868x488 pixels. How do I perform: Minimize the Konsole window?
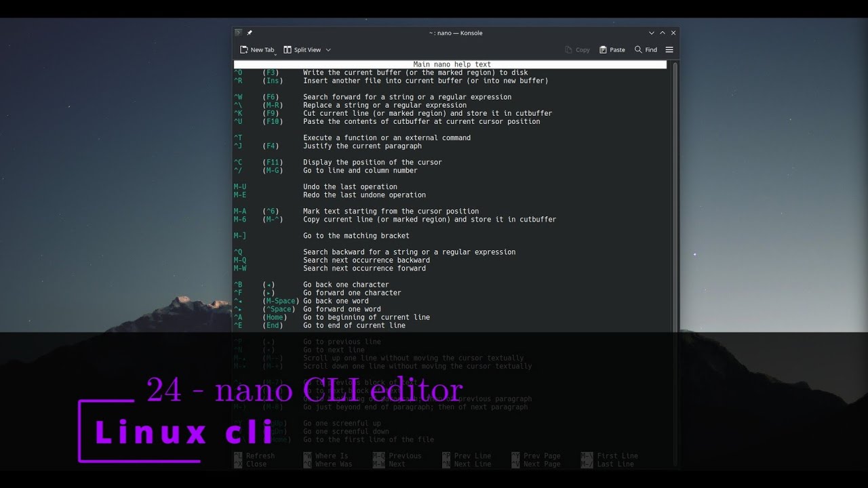pos(652,33)
